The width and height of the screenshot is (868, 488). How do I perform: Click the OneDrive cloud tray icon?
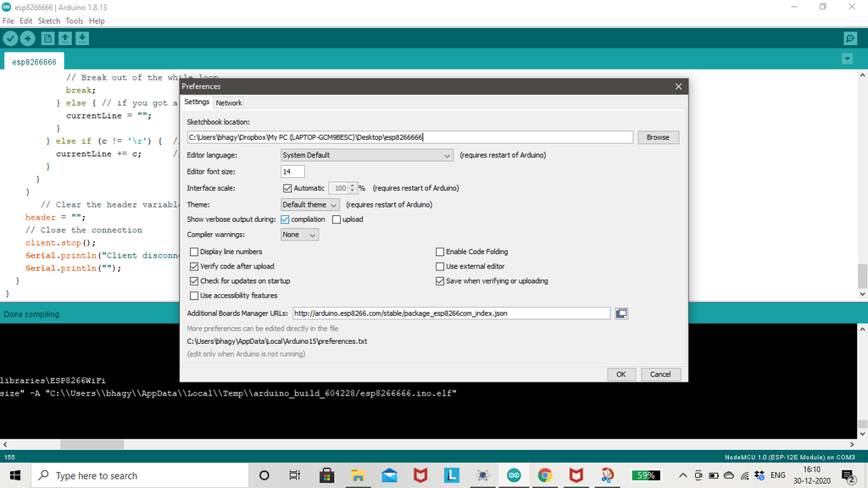click(x=729, y=475)
